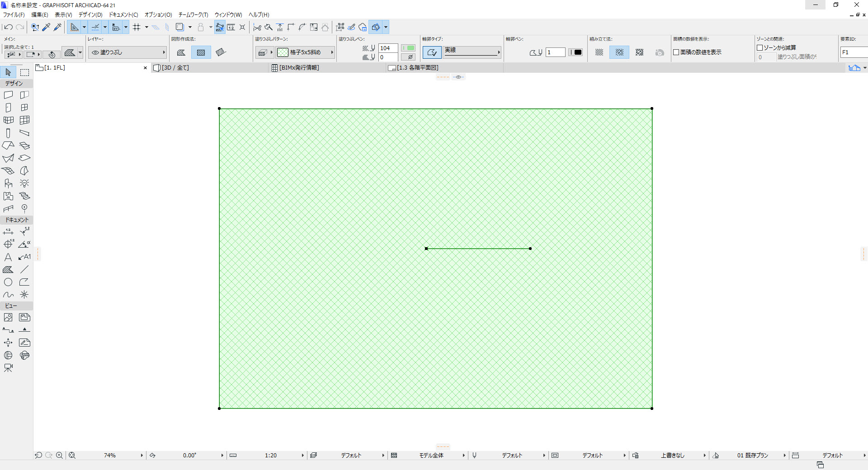Click the Undo icon

click(x=8, y=27)
